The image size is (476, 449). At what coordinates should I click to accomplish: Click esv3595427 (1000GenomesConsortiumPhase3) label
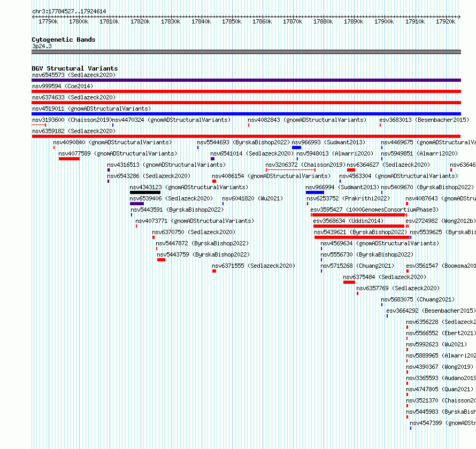click(x=374, y=210)
